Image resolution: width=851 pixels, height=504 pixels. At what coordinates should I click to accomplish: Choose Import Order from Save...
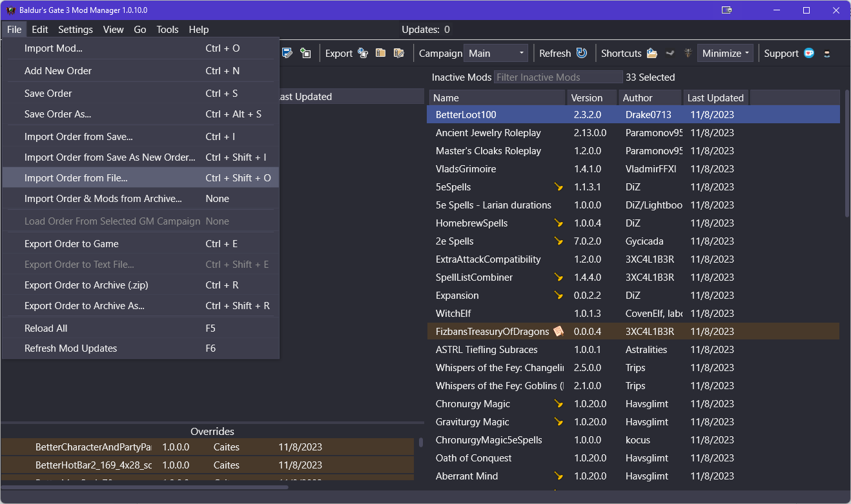tap(141, 137)
